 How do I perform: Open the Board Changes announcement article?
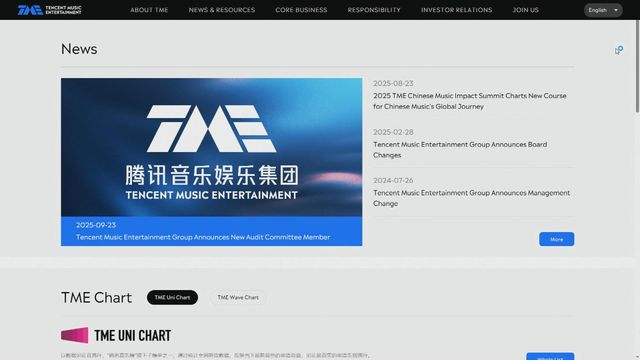(460, 150)
